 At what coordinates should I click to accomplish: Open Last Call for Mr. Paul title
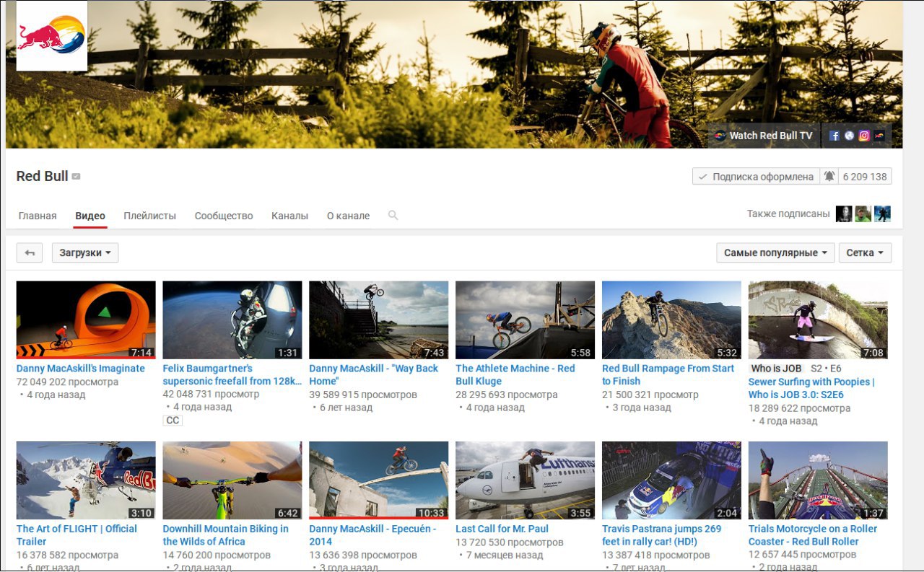pyautogui.click(x=502, y=529)
